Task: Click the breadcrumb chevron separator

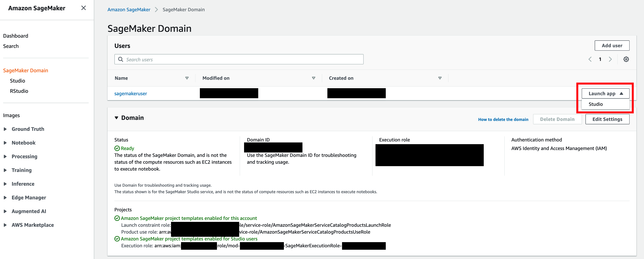Action: pos(157,10)
